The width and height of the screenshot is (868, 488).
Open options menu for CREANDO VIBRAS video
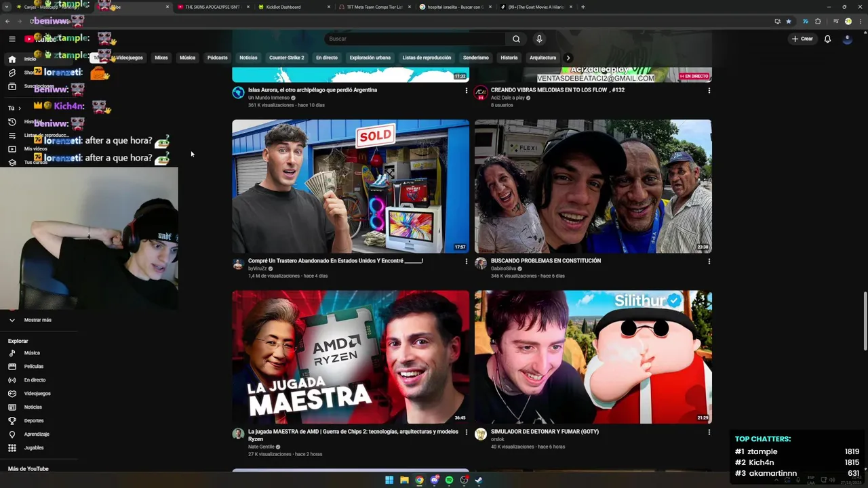click(709, 90)
